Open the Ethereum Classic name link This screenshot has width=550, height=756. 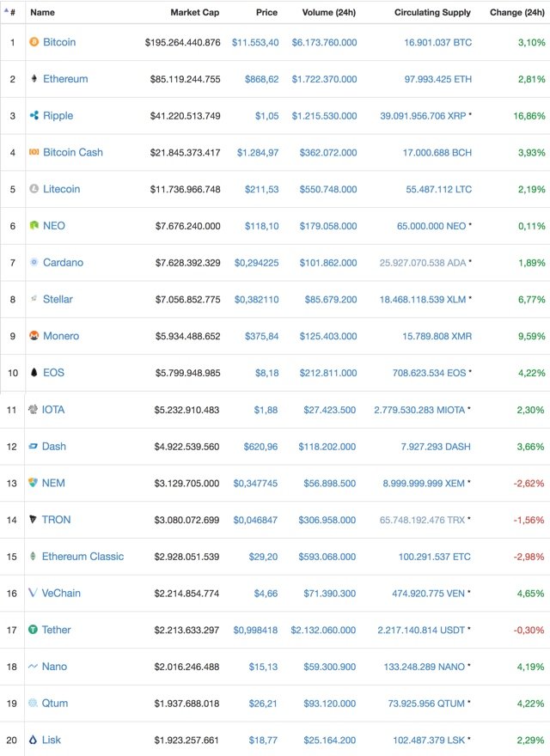(x=82, y=557)
